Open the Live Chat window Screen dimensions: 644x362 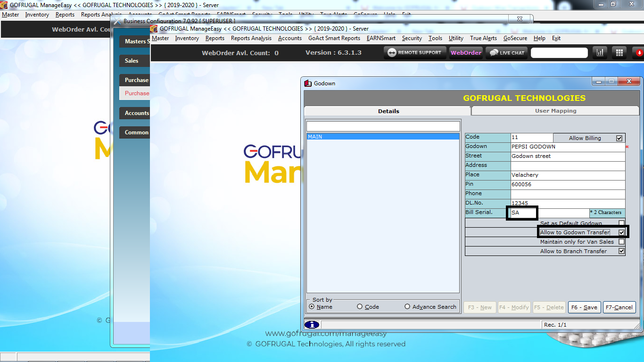coord(507,53)
